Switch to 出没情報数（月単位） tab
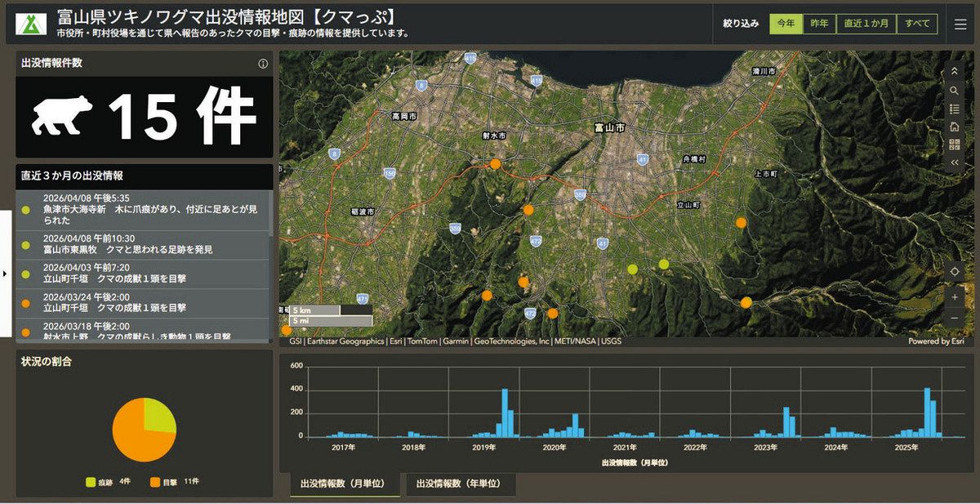The image size is (980, 504). 345,484
